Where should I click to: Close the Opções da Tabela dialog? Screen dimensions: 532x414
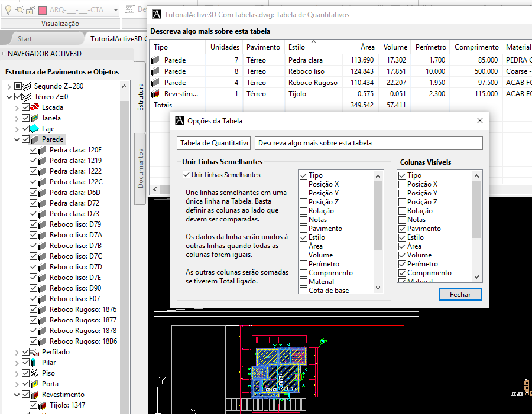480,120
